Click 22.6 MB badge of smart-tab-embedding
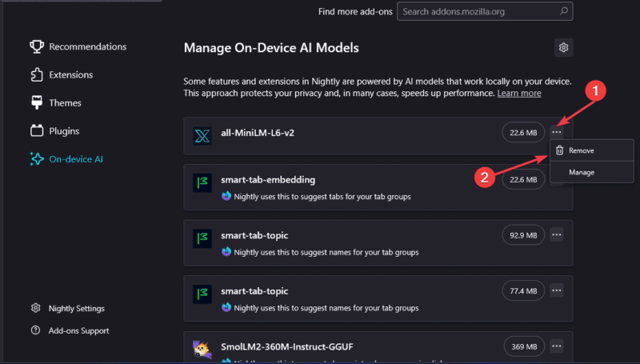Image resolution: width=640 pixels, height=364 pixels. [523, 179]
